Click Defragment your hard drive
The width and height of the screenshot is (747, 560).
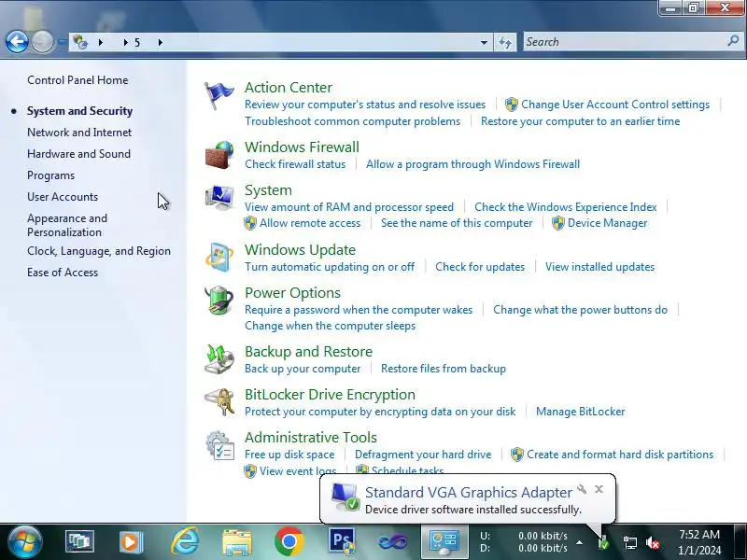[423, 455]
